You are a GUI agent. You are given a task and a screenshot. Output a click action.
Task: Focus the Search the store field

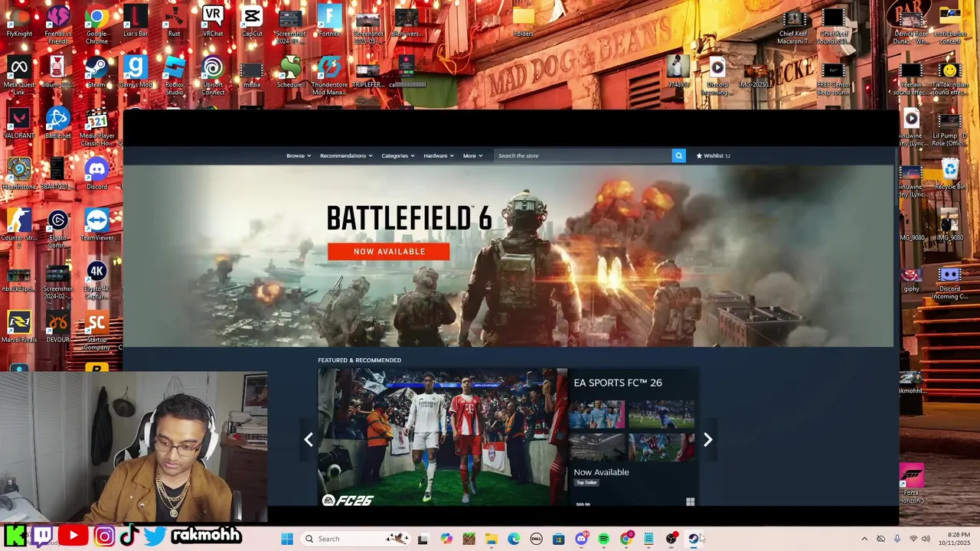point(583,155)
